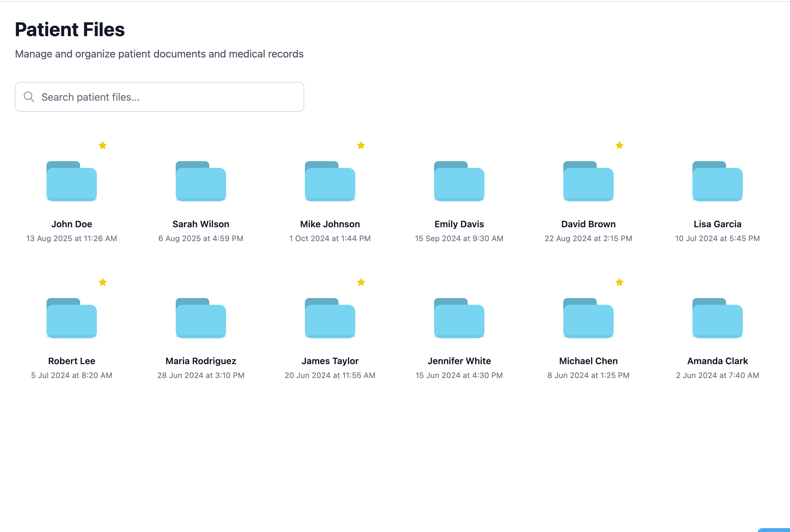Unstar Mike Johnson's folder

click(361, 146)
